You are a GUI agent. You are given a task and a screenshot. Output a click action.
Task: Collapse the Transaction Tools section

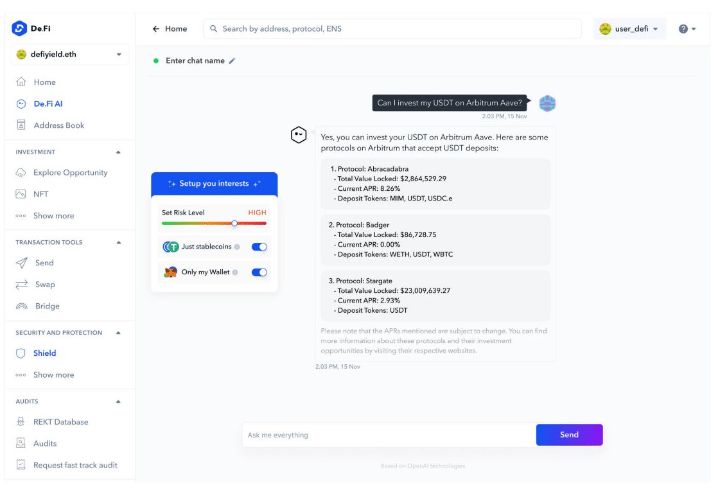coord(119,242)
